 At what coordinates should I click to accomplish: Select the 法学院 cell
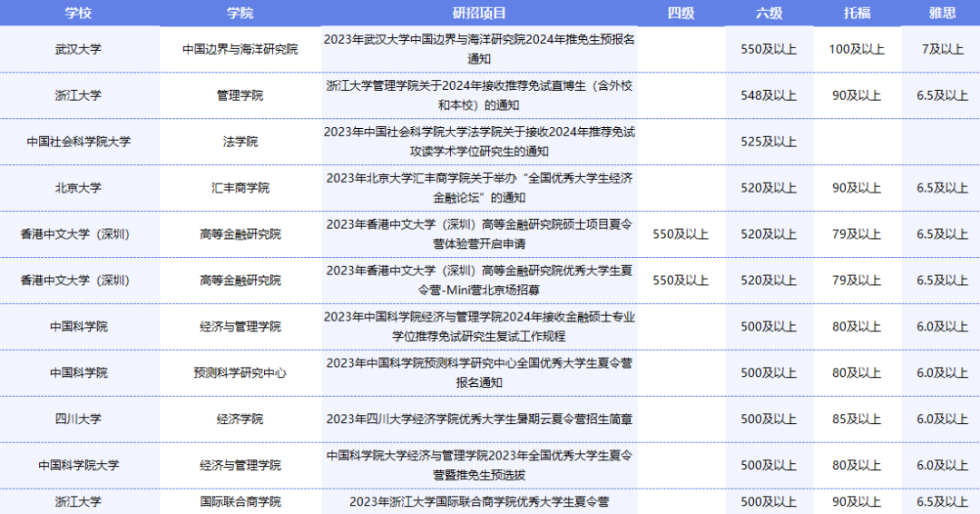[x=240, y=142]
